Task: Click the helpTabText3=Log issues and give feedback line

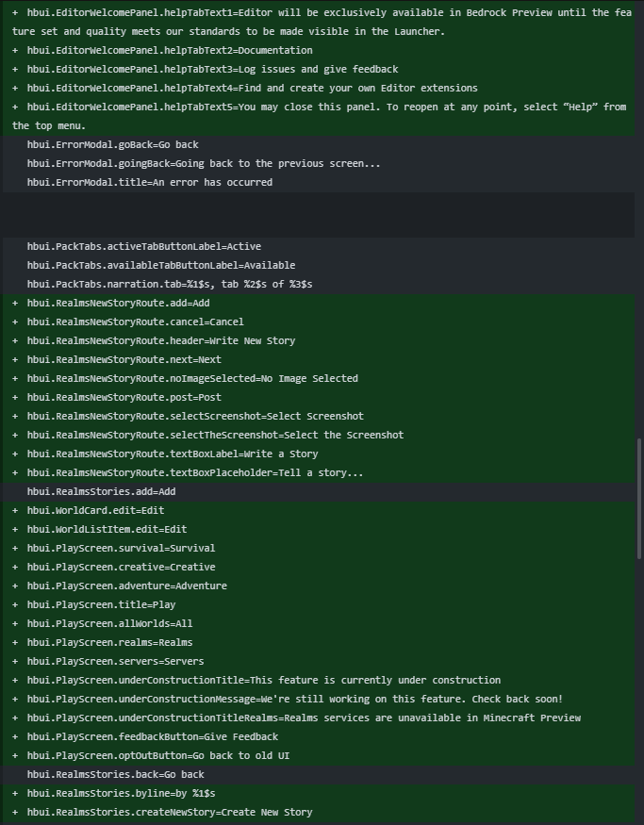Action: click(x=319, y=70)
